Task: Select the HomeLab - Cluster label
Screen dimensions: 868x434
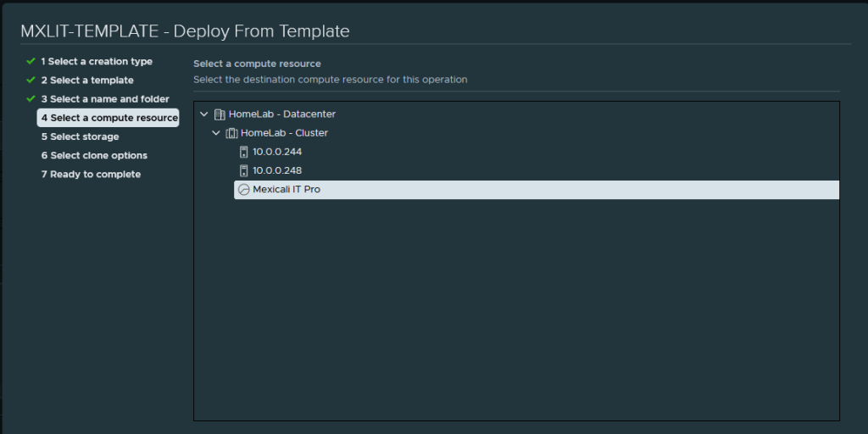Action: (284, 133)
